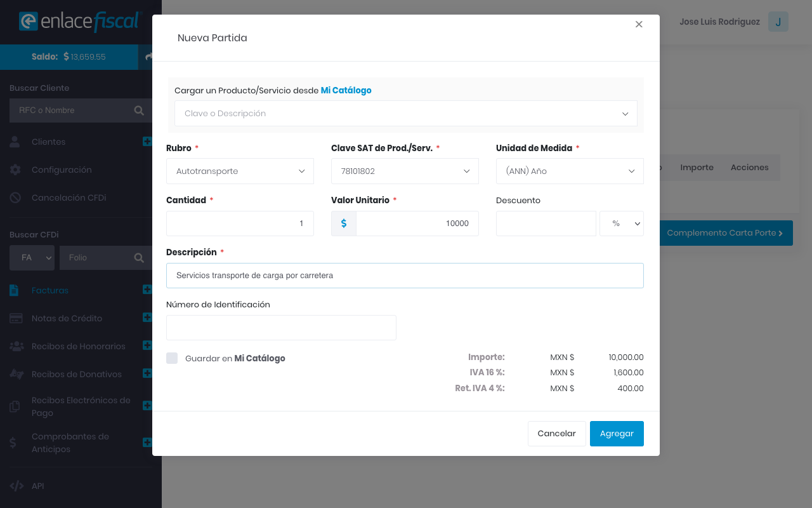Open the Clave o Descripción catalog dropdown
The width and height of the screenshot is (812, 508).
[406, 114]
